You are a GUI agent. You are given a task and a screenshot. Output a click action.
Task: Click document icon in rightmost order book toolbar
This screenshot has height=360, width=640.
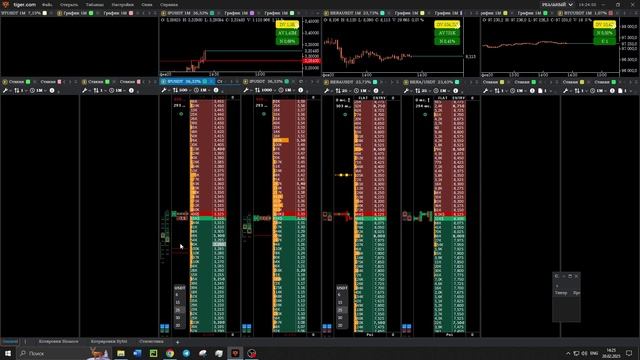tap(620, 91)
